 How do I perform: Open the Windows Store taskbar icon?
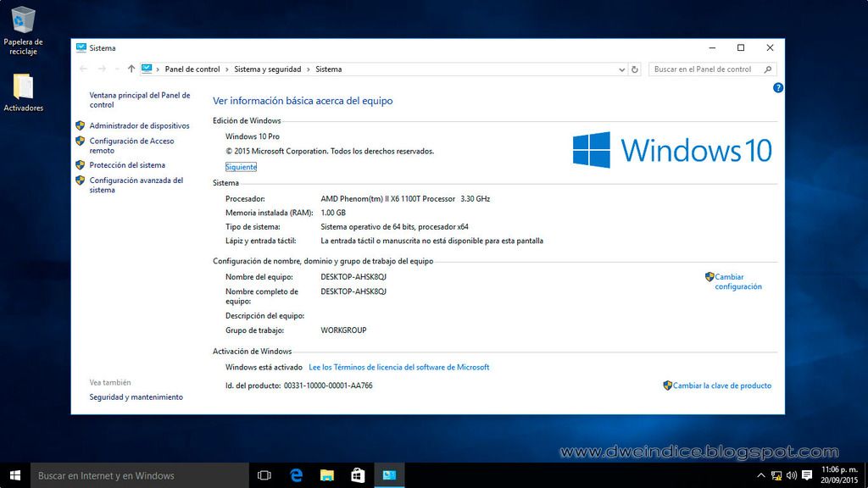click(358, 475)
